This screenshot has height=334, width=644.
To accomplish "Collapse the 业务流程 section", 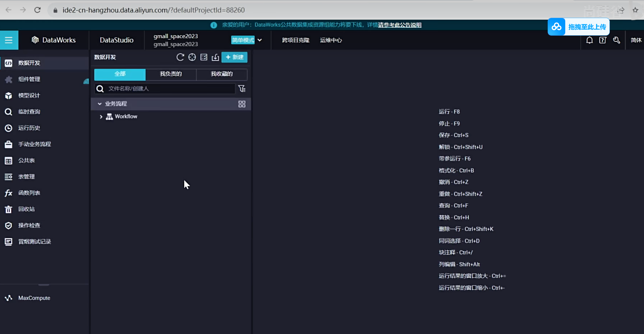I will (x=99, y=104).
